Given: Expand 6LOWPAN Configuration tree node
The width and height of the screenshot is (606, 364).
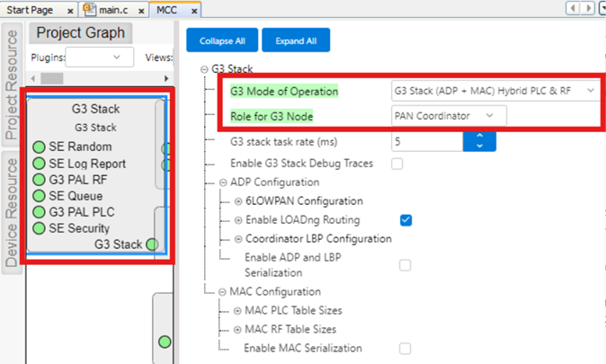Looking at the screenshot, I should 238,201.
